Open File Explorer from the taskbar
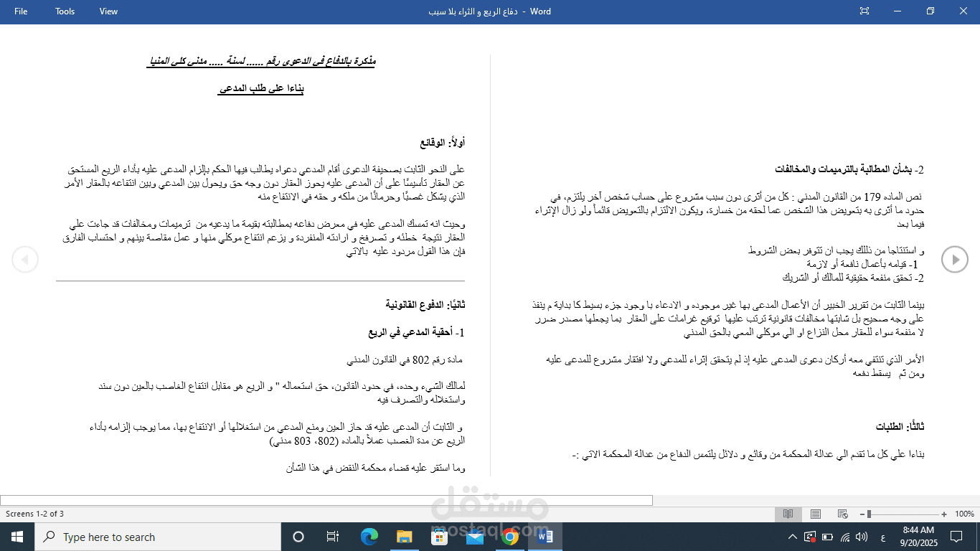Screen dimensions: 980x551 click(x=404, y=537)
